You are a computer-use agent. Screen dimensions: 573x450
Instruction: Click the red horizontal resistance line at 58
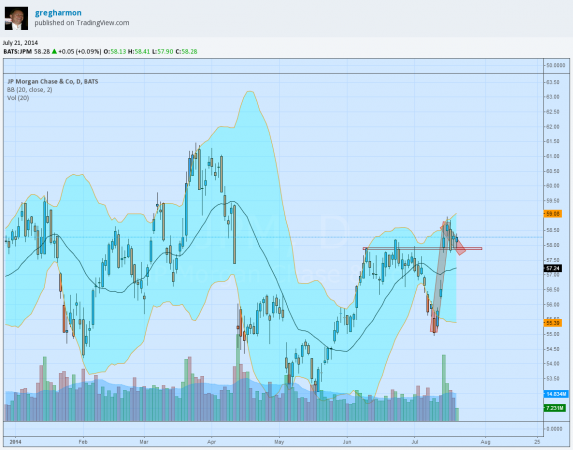coord(422,249)
